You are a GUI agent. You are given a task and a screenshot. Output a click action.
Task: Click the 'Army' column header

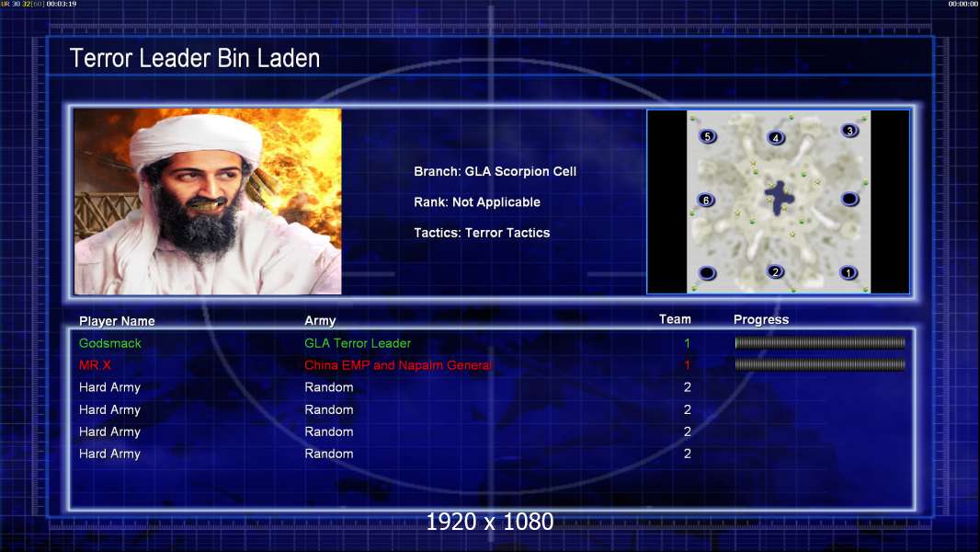320,321
